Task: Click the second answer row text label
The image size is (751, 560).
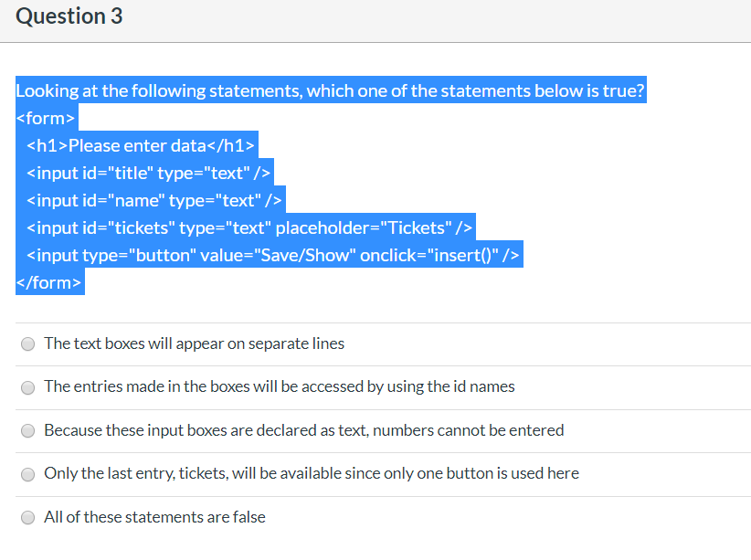Action: [280, 386]
